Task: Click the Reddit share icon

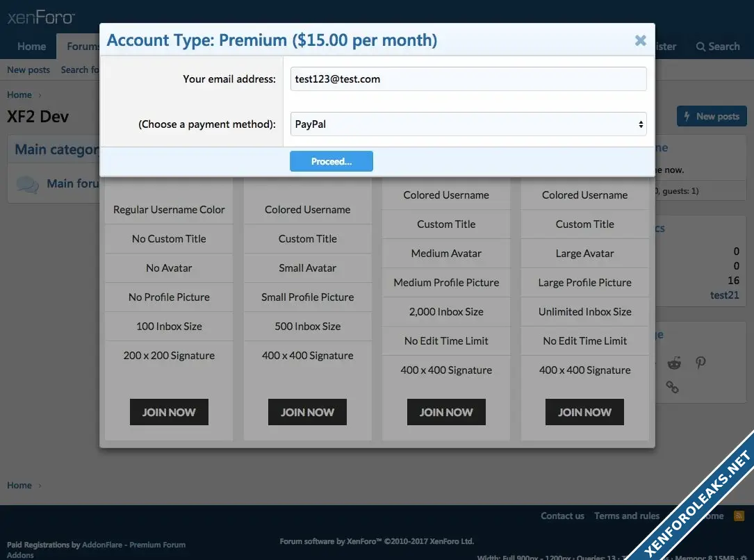Action: coord(674,363)
